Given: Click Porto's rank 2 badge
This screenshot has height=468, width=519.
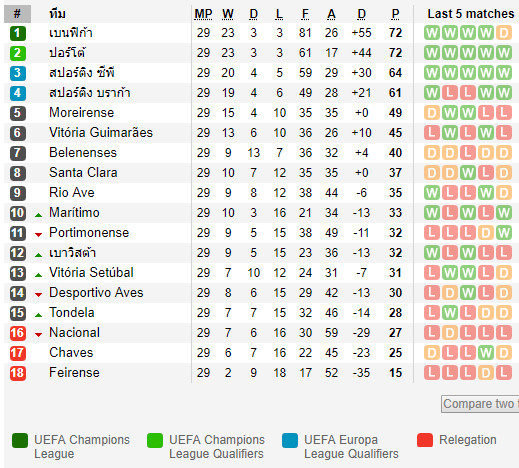Looking at the screenshot, I should point(18,53).
